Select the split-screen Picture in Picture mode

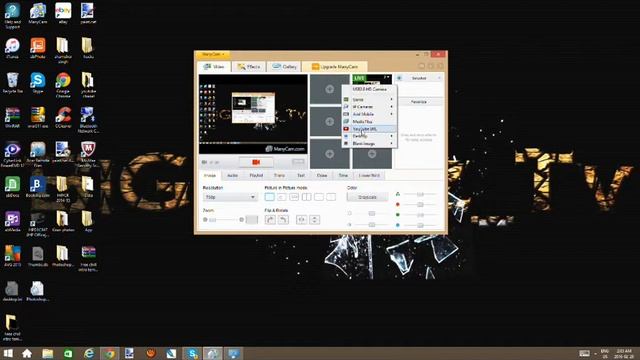[307, 197]
